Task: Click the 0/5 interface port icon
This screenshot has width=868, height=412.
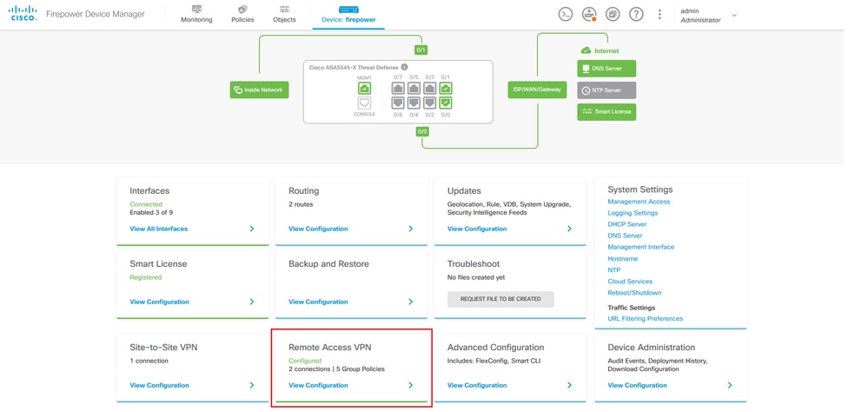Action: (x=414, y=88)
